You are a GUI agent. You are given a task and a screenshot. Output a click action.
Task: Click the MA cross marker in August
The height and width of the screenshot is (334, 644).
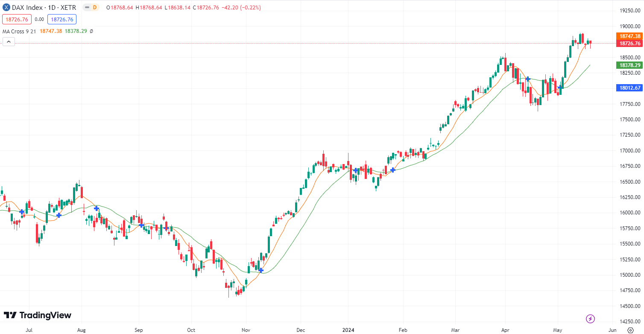[x=97, y=208]
